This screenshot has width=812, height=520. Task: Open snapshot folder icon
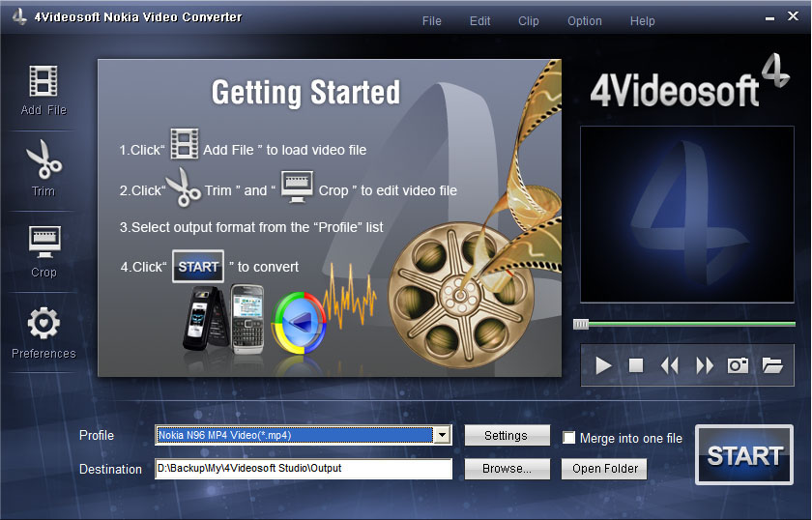point(771,365)
